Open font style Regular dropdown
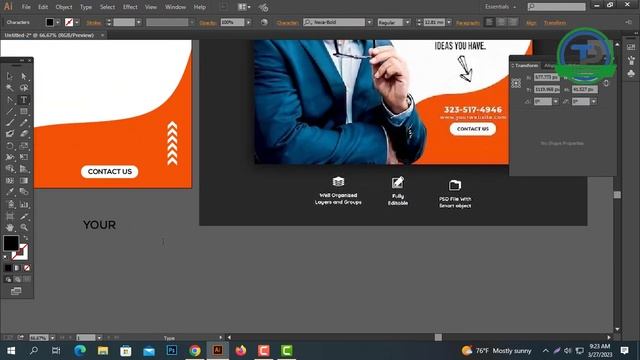Viewport: 640px width, 360px height. click(x=407, y=22)
